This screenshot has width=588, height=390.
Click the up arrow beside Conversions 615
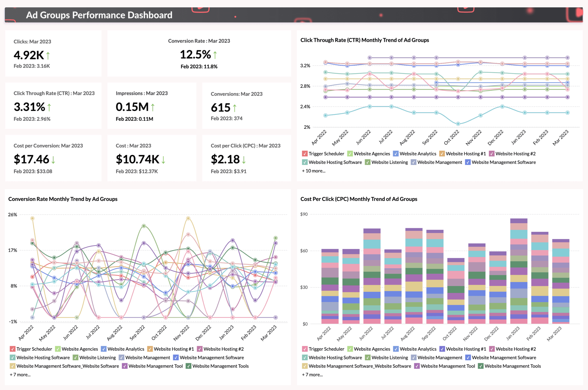[234, 108]
